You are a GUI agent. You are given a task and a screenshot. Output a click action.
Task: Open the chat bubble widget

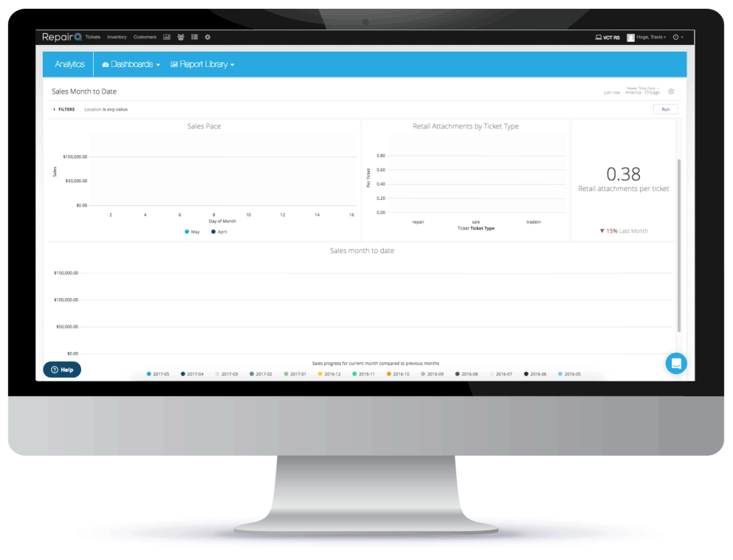pos(676,363)
